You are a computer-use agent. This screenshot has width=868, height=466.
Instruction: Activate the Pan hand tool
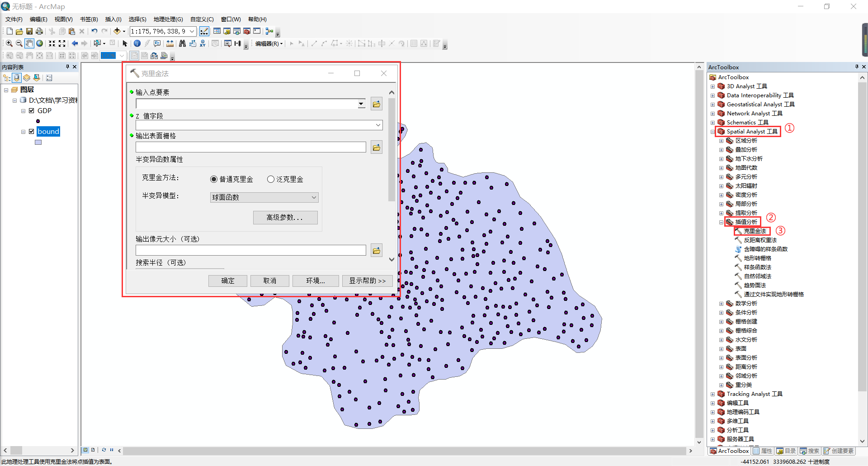(x=29, y=43)
